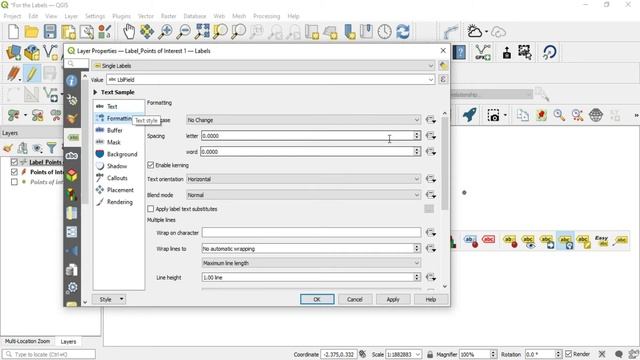This screenshot has height=360, width=640.
Task: Click the Line height stepper arrows
Action: pos(417,277)
